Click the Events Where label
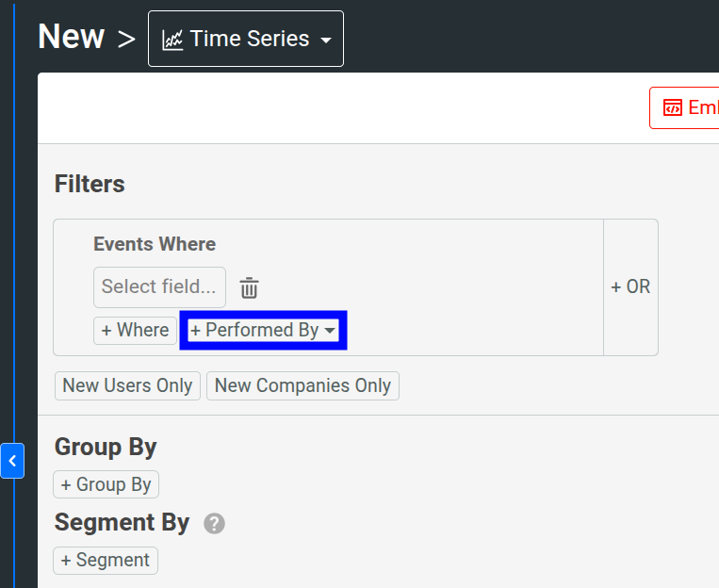This screenshot has width=719, height=588. click(x=155, y=244)
